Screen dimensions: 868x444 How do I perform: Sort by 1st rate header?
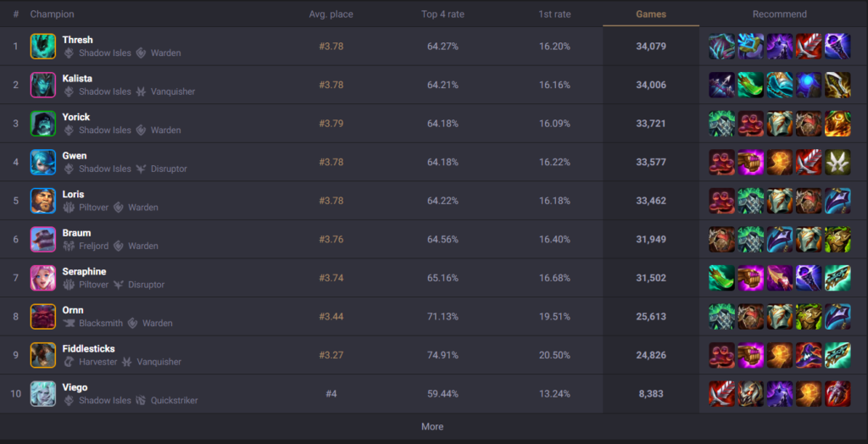coord(554,14)
